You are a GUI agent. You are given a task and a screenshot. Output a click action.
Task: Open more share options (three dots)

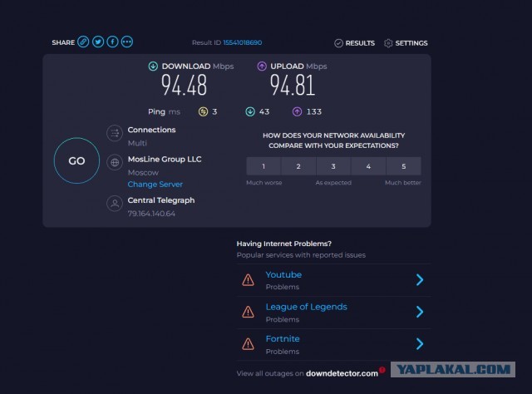pos(127,42)
